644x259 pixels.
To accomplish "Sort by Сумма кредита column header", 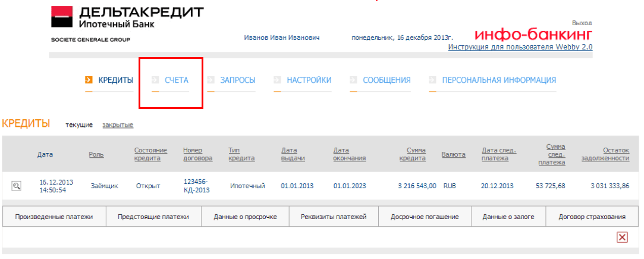I will (x=412, y=155).
